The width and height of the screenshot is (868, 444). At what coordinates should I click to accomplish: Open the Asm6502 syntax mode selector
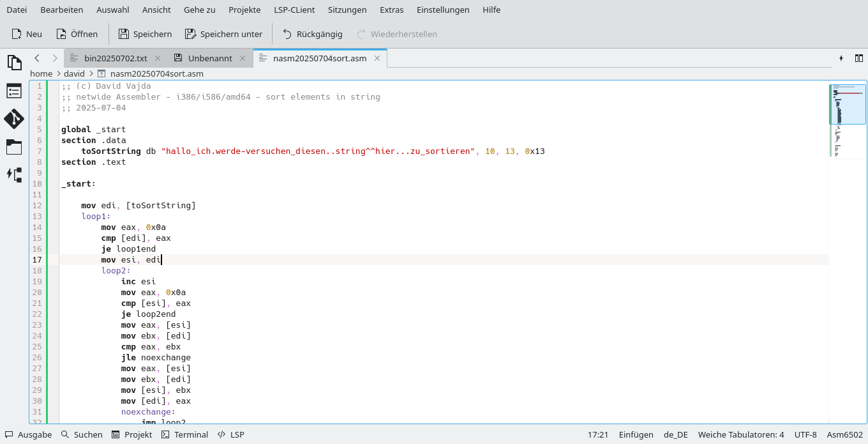tap(844, 434)
